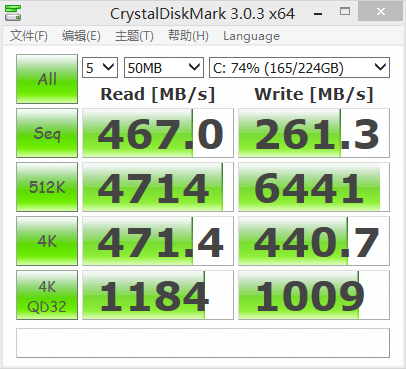
Task: Expand the test size dropdown showing 50MB
Action: 164,68
